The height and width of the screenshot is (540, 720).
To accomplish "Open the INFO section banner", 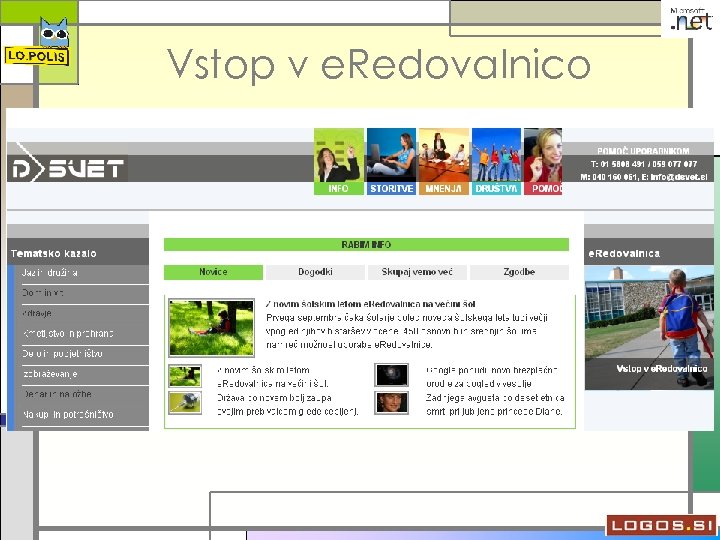I will point(339,161).
